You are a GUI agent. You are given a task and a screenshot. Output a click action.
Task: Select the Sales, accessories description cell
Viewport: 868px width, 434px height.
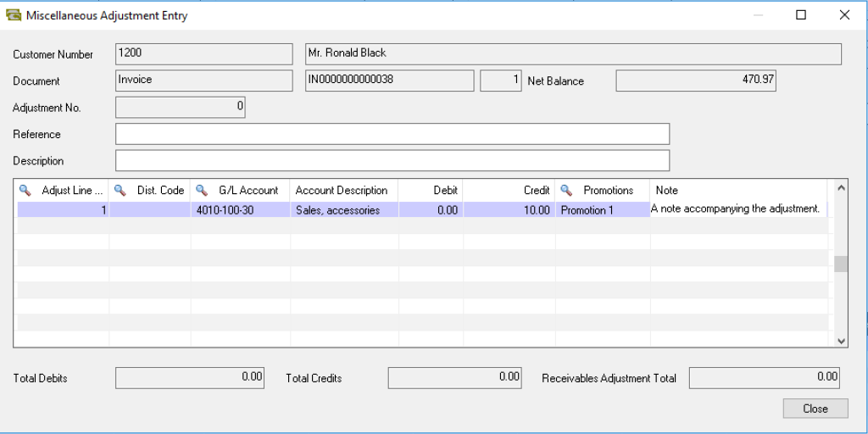[344, 210]
